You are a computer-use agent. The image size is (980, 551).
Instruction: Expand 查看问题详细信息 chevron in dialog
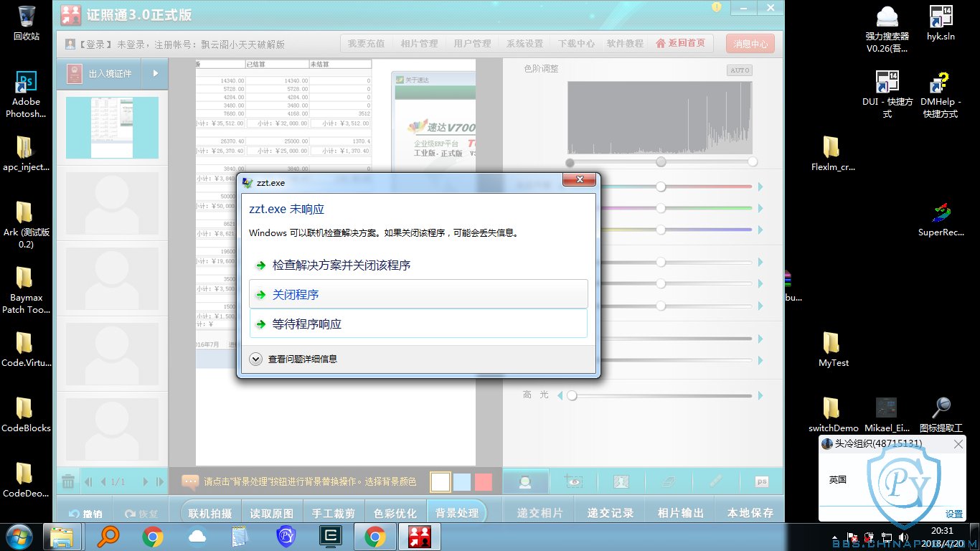click(256, 359)
